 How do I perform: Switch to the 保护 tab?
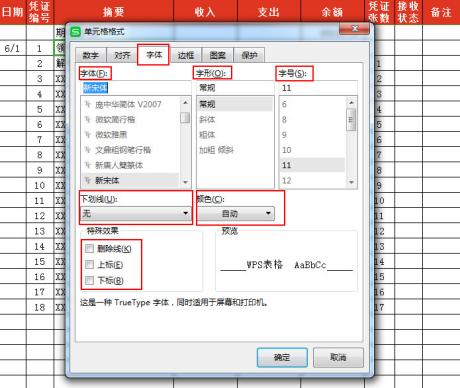[249, 55]
